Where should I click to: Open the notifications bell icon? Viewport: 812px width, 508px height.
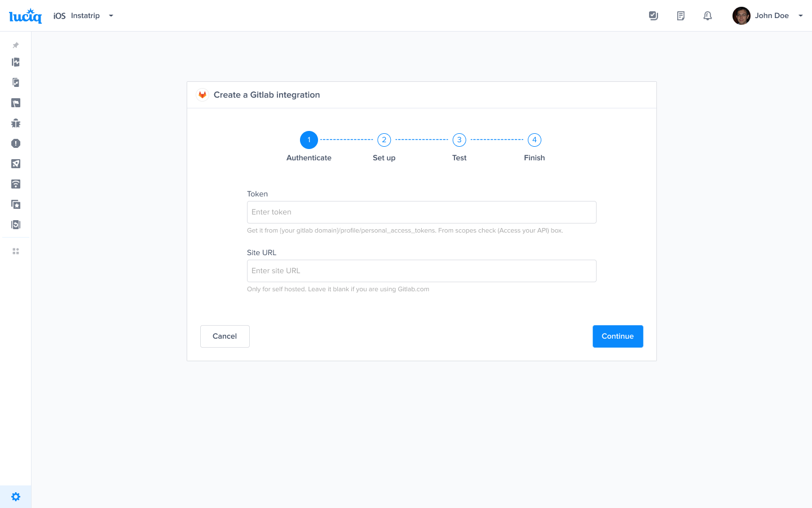point(708,16)
